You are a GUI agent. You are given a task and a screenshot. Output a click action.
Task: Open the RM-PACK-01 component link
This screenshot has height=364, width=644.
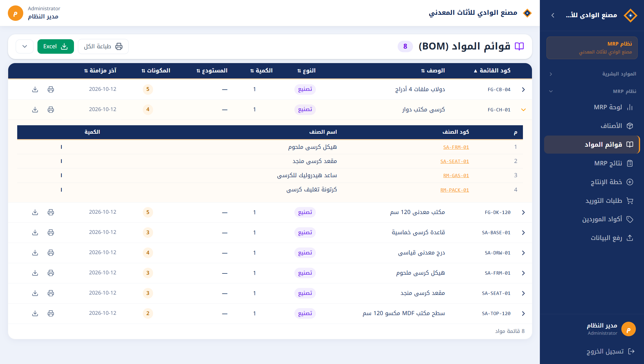point(454,190)
